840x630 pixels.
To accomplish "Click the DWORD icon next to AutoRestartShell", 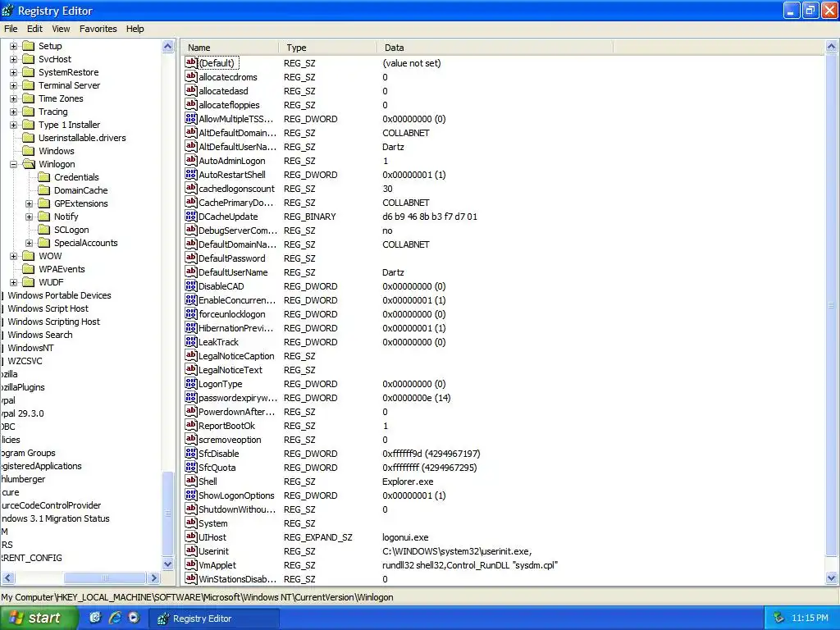I will coord(190,174).
